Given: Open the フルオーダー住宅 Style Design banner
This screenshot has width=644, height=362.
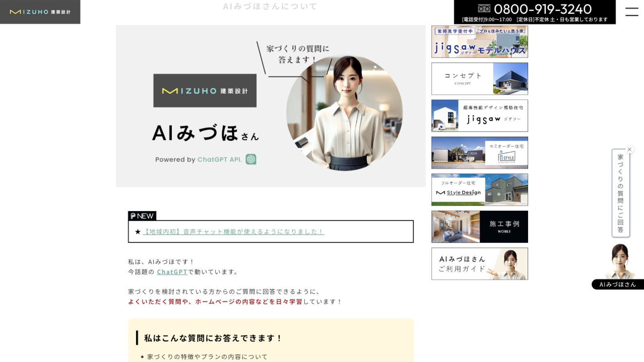Looking at the screenshot, I should 479,190.
